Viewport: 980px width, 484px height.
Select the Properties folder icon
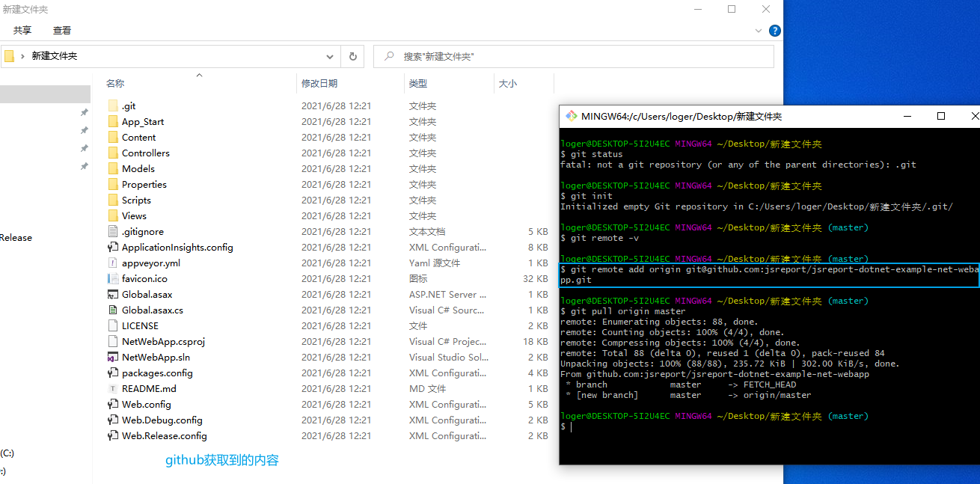click(113, 185)
